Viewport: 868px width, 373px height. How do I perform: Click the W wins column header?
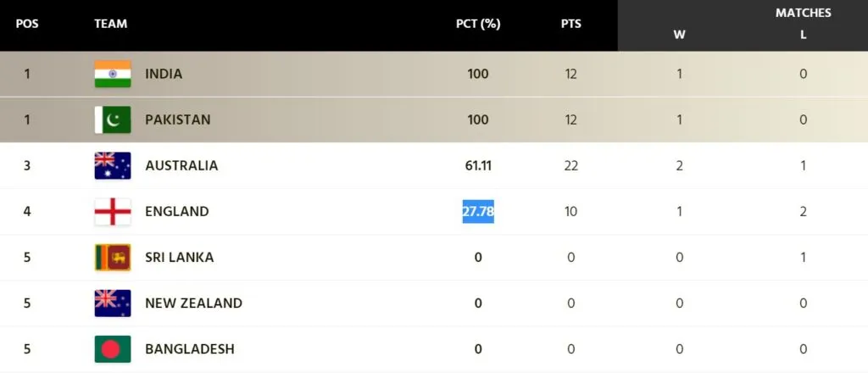tap(679, 35)
